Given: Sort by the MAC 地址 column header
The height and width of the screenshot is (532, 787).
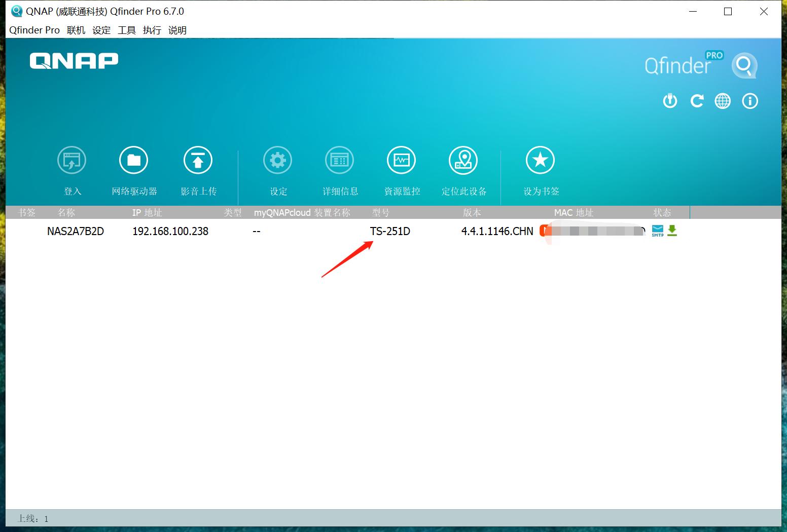Looking at the screenshot, I should click(x=574, y=213).
